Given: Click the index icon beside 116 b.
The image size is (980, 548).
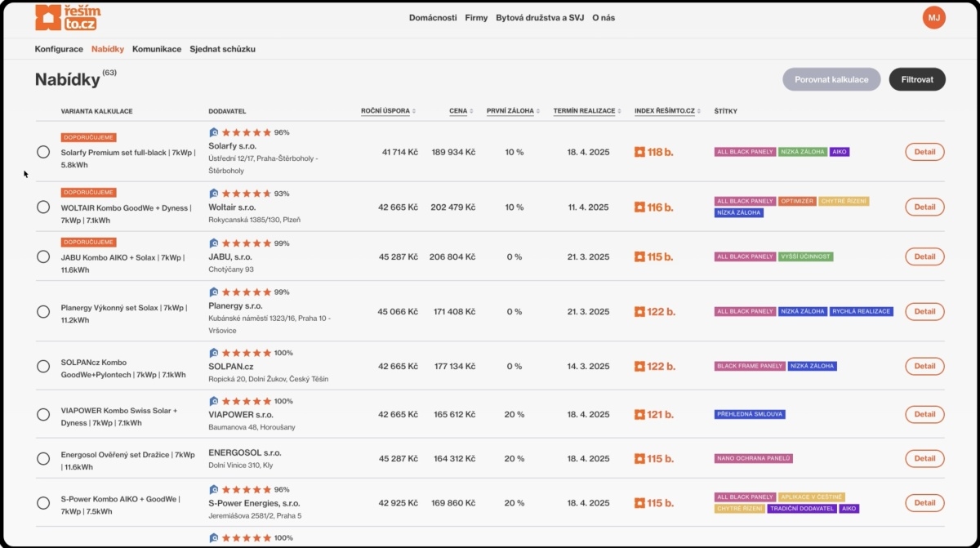Looking at the screenshot, I should tap(639, 207).
